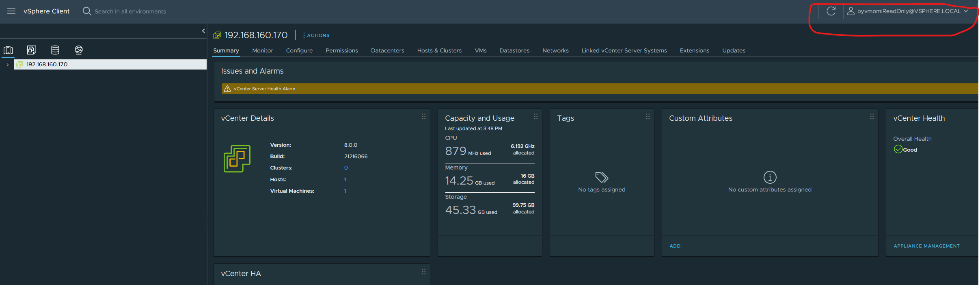Image resolution: width=980 pixels, height=285 pixels.
Task: Click the Build number 21216066
Action: click(356, 157)
